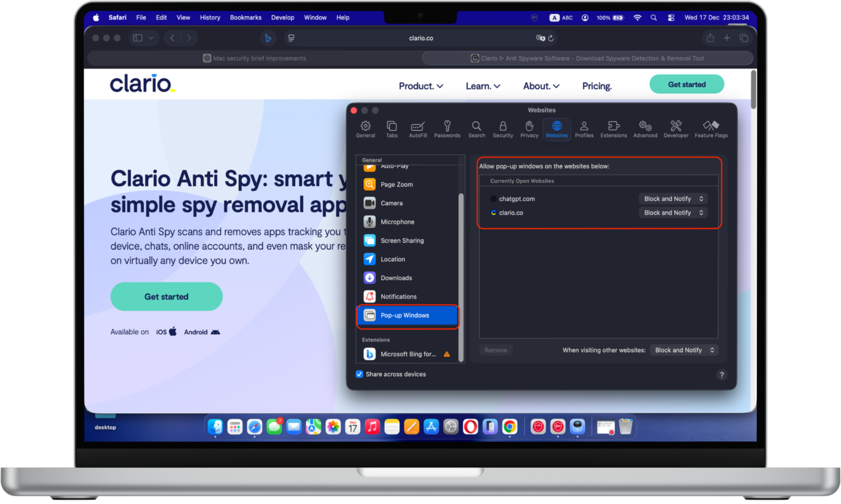Change pop-up setting for chatgpt.com
Viewport: 841px width, 504px height.
pyautogui.click(x=672, y=199)
